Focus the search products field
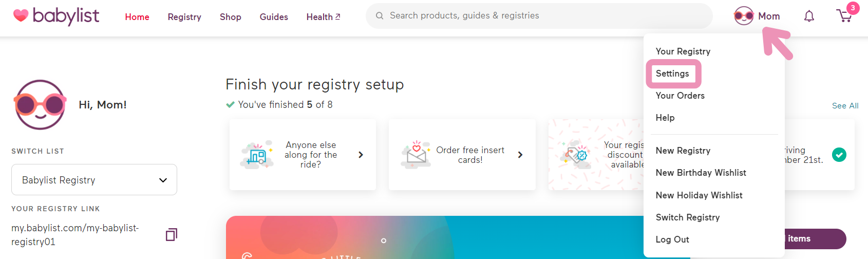The height and width of the screenshot is (259, 868). (539, 16)
